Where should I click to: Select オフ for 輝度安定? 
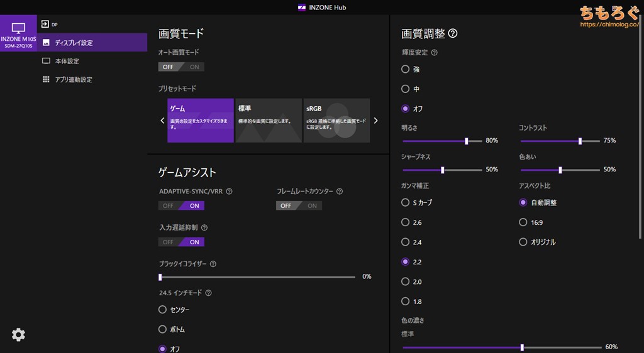406,109
